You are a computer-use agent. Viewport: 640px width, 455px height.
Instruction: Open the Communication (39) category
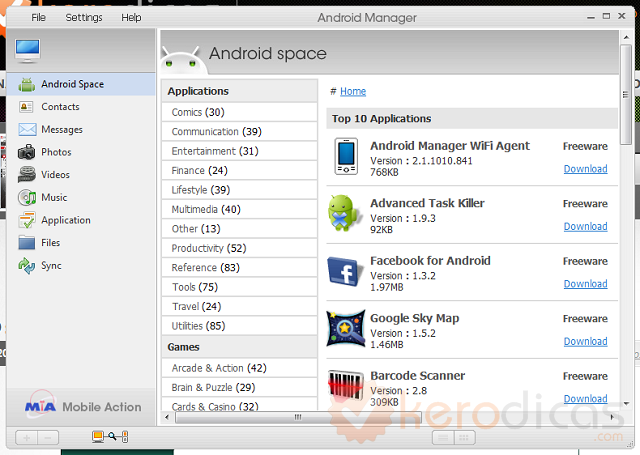tap(240, 131)
